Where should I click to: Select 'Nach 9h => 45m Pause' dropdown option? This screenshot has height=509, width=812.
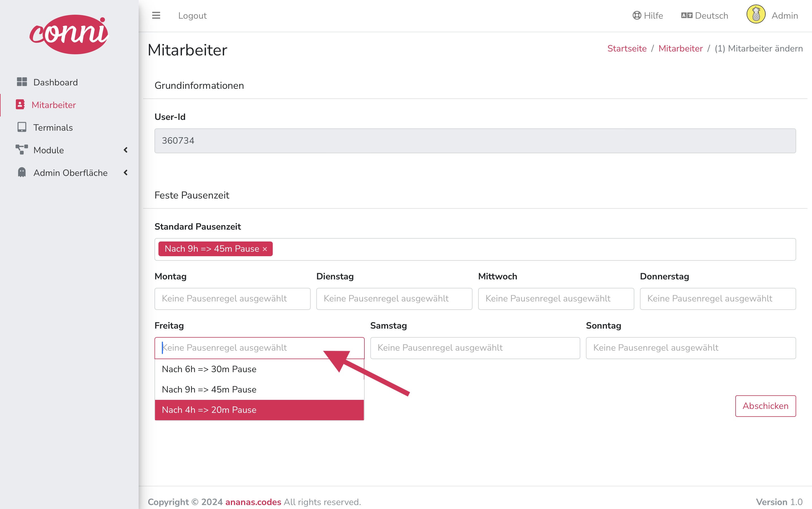coord(259,389)
